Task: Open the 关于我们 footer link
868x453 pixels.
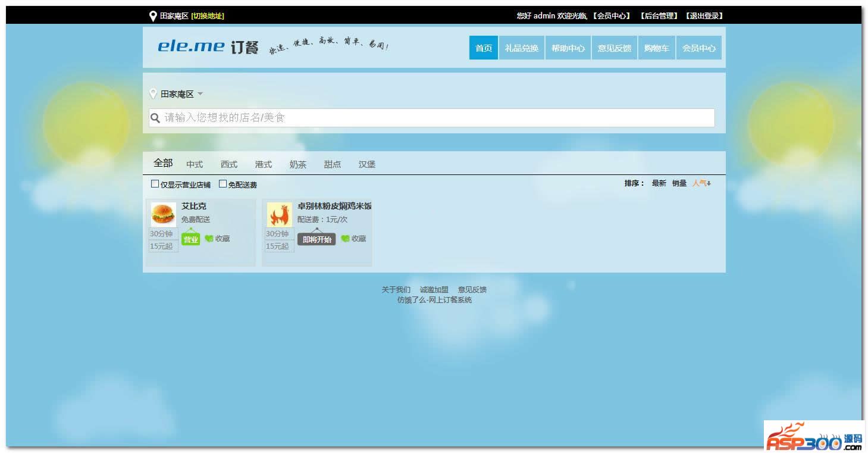Action: [x=396, y=290]
